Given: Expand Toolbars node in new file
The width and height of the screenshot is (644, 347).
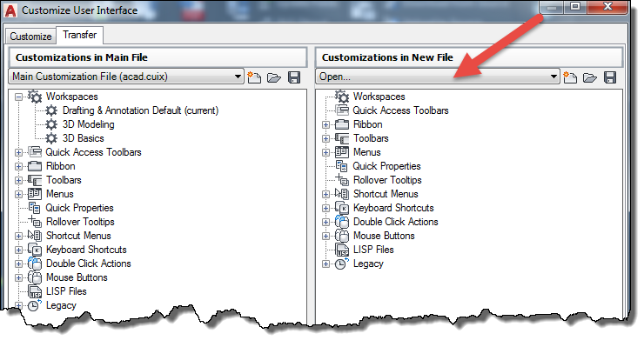Looking at the screenshot, I should [325, 139].
